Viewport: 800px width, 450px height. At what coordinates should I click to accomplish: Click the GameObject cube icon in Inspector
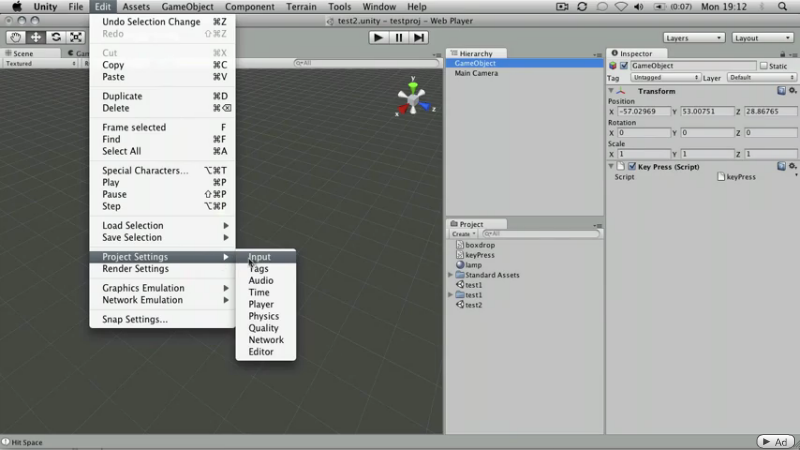pos(613,66)
